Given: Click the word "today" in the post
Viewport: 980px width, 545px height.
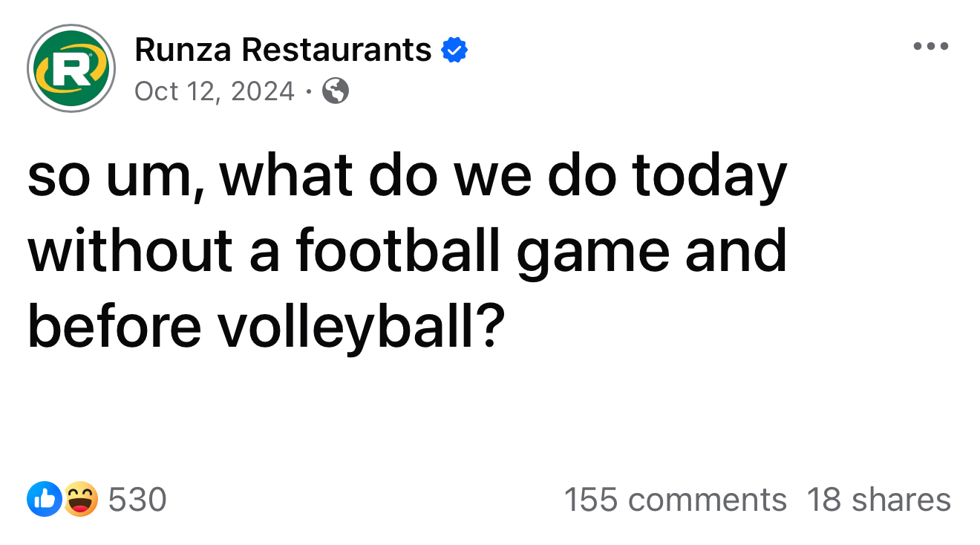Looking at the screenshot, I should 709,177.
